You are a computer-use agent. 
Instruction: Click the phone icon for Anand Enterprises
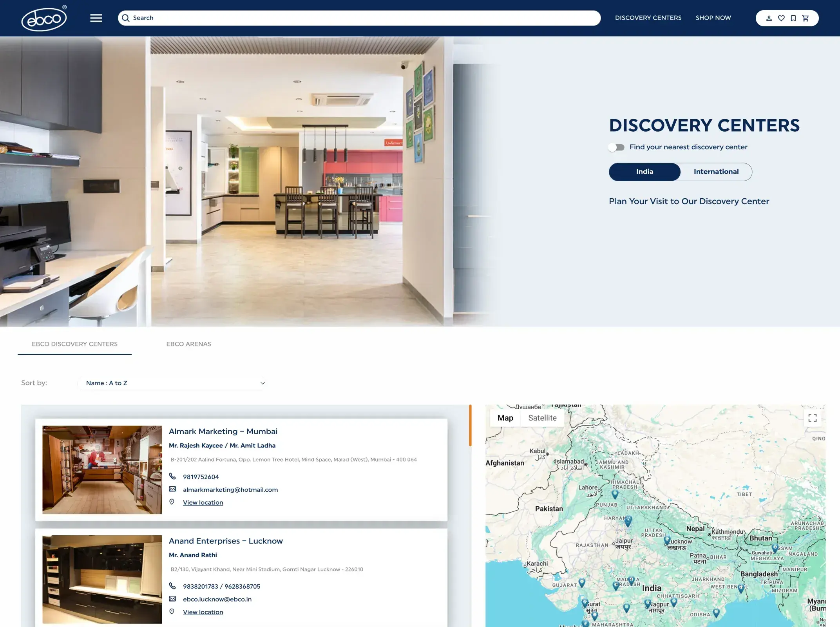pos(172,586)
